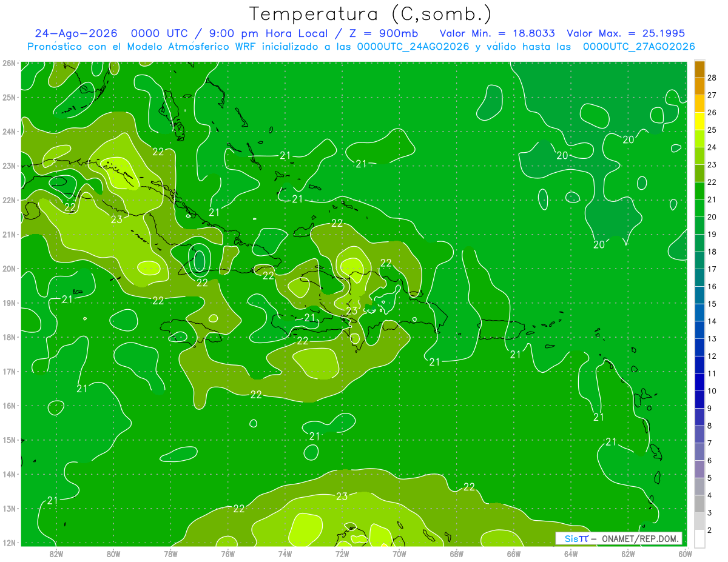The image size is (728, 562).
Task: Click the '0000UTC_27AGO2026' valid-until timestamp
Action: coord(639,47)
